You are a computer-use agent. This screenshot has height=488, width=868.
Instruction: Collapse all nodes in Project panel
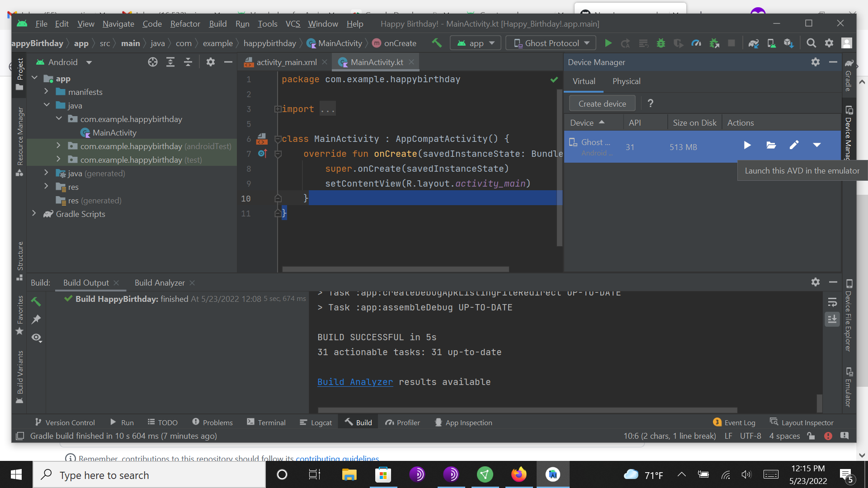(x=188, y=62)
